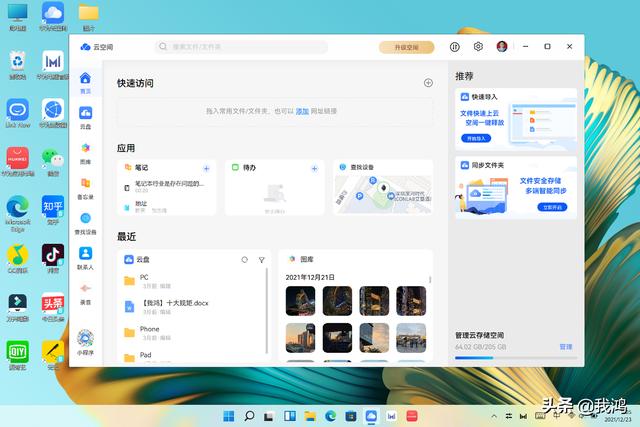The image size is (640, 427).
Task: Open the settings gear in title bar
Action: [x=478, y=47]
